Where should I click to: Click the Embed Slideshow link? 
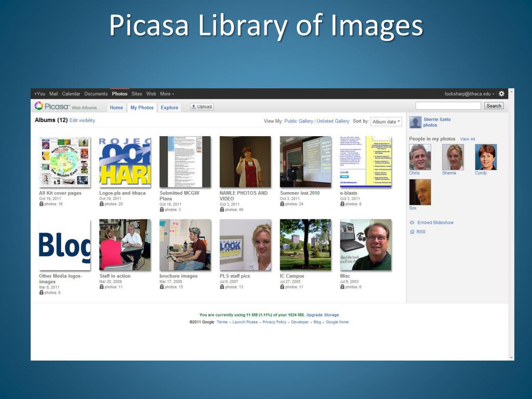point(435,222)
